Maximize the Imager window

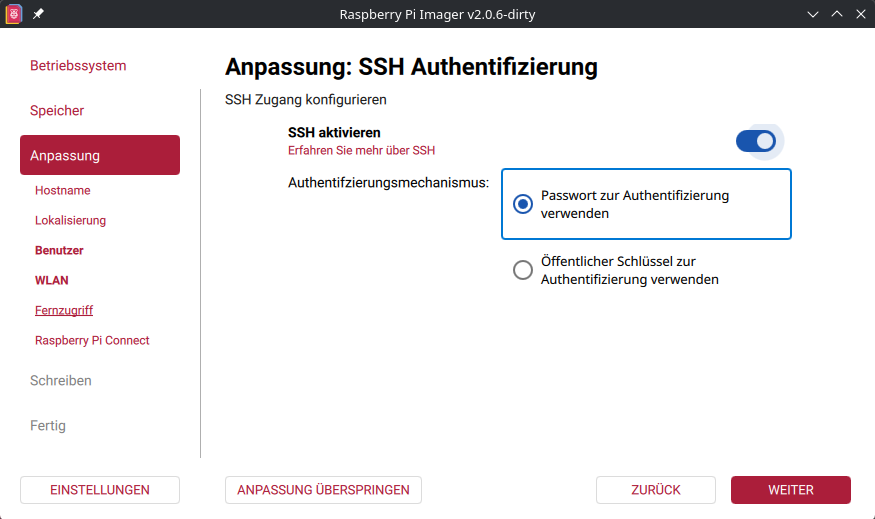click(x=836, y=14)
